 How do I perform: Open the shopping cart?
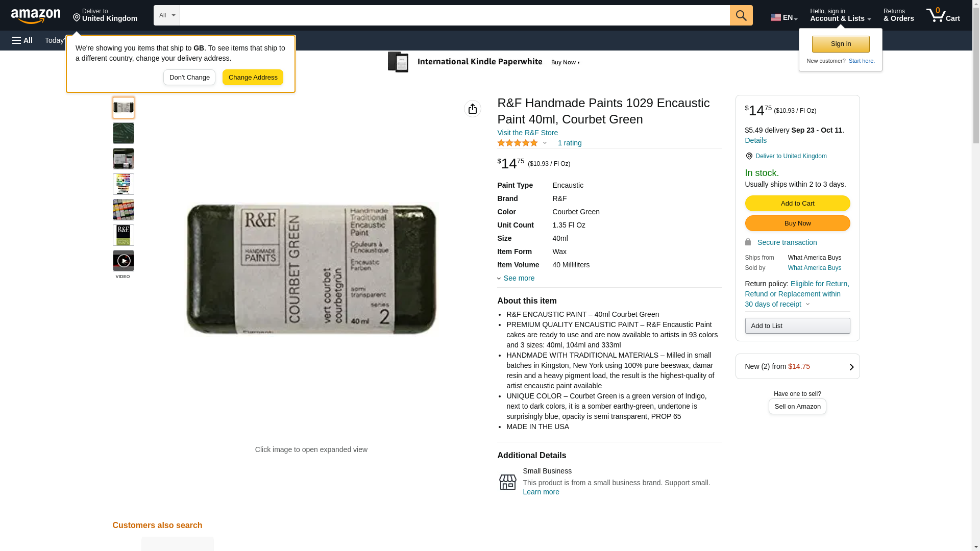(x=943, y=15)
